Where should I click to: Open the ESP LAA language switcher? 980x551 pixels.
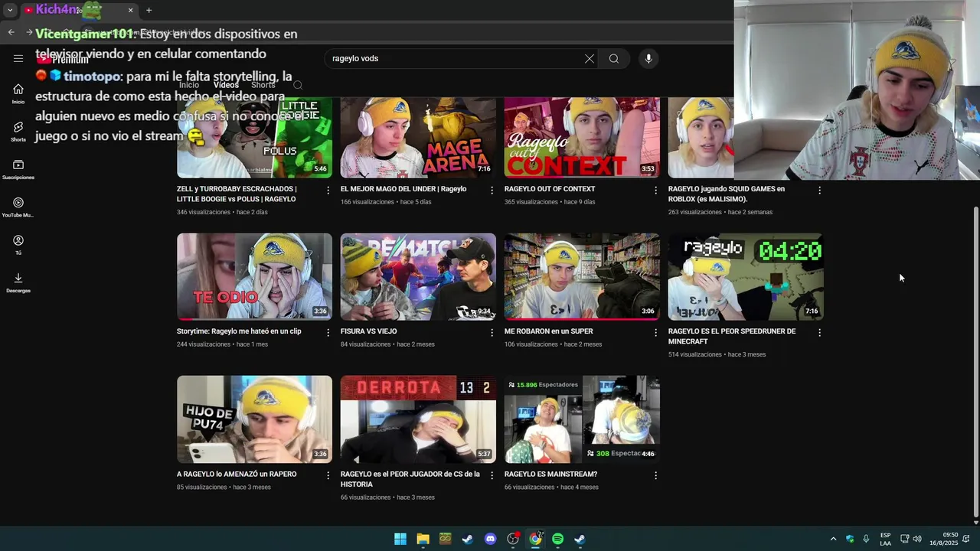click(885, 539)
